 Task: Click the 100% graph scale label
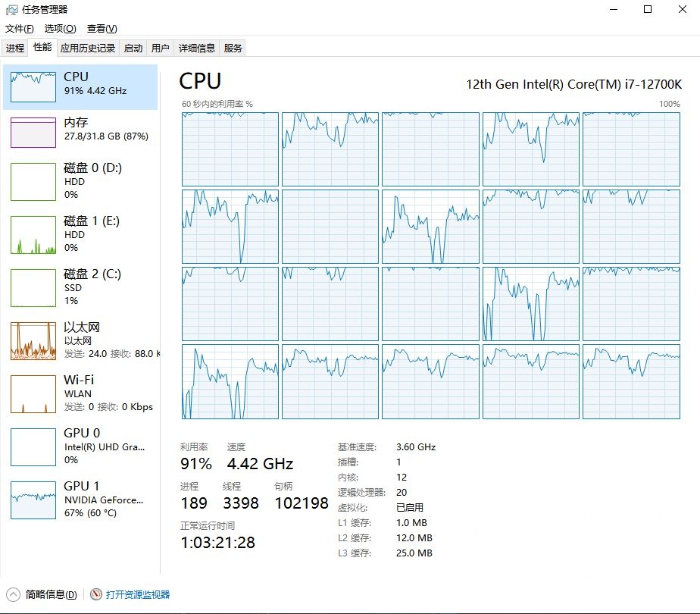670,104
